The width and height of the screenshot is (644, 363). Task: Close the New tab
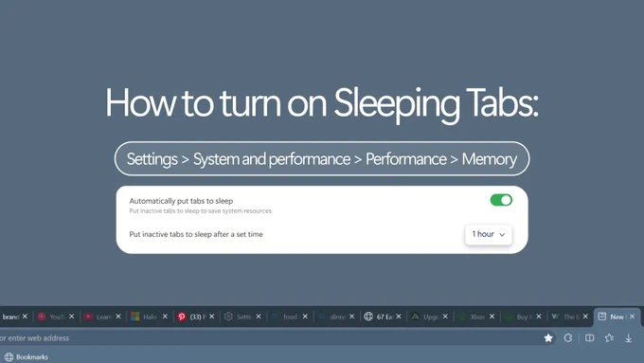632,317
